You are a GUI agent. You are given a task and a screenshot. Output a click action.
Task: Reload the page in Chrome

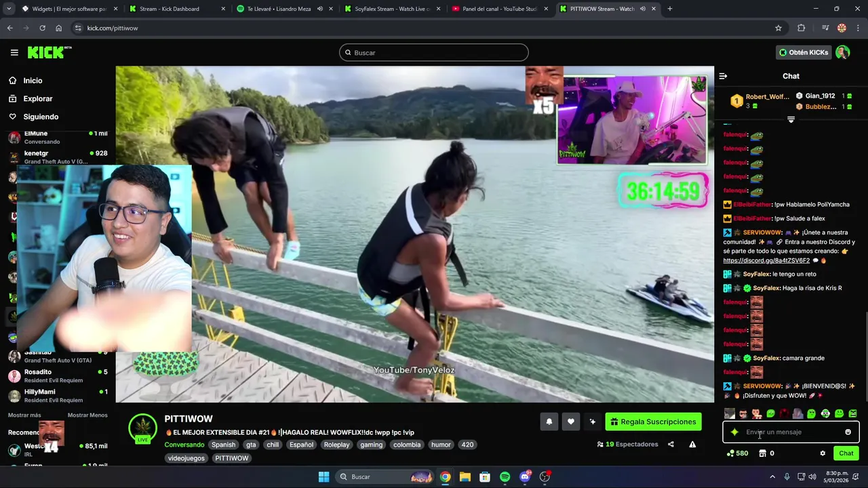[42, 28]
